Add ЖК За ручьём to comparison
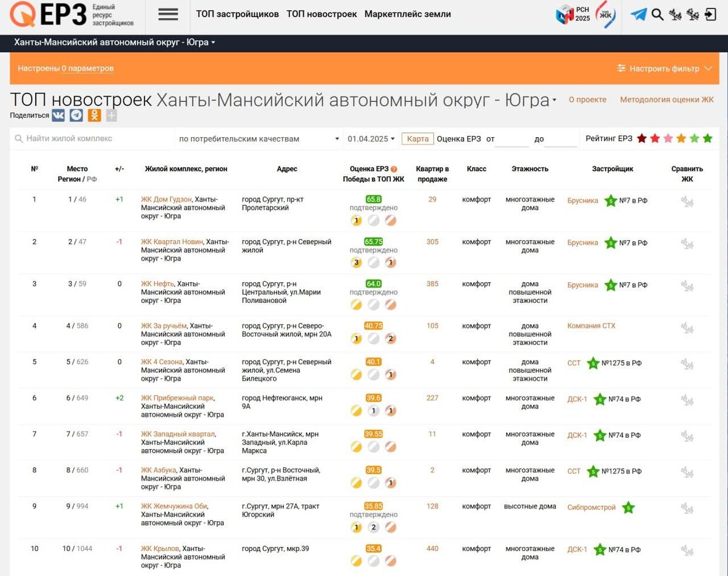The width and height of the screenshot is (728, 576). (x=687, y=328)
